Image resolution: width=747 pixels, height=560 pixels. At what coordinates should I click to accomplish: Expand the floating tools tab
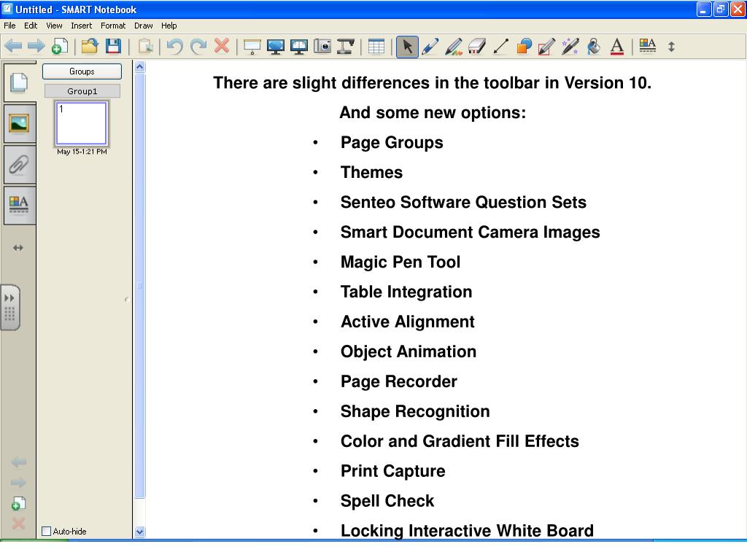click(10, 308)
